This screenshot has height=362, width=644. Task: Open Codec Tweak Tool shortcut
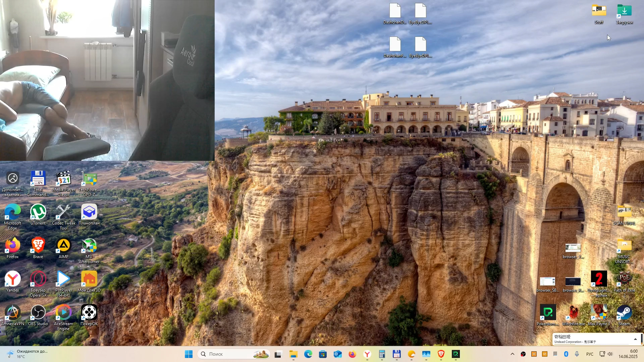point(63,217)
